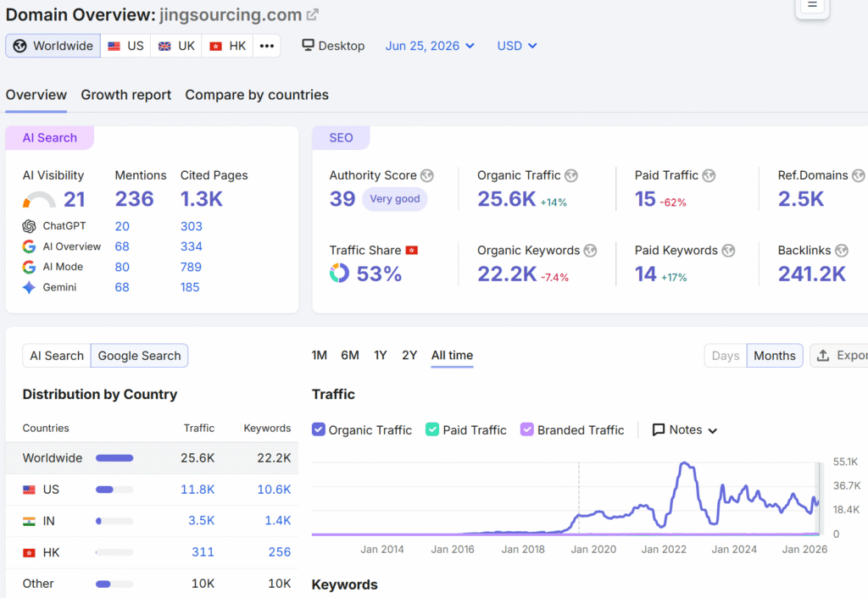
Task: Click the Ref.Domains value 2.5K
Action: point(801,199)
